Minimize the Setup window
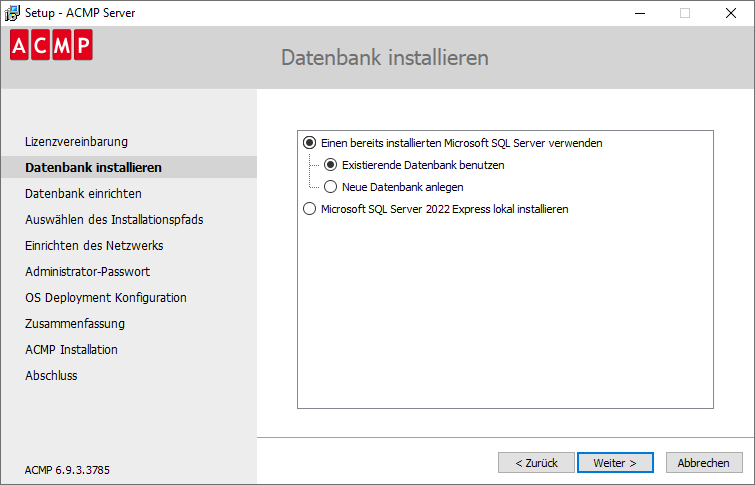The width and height of the screenshot is (755, 485). (x=640, y=13)
